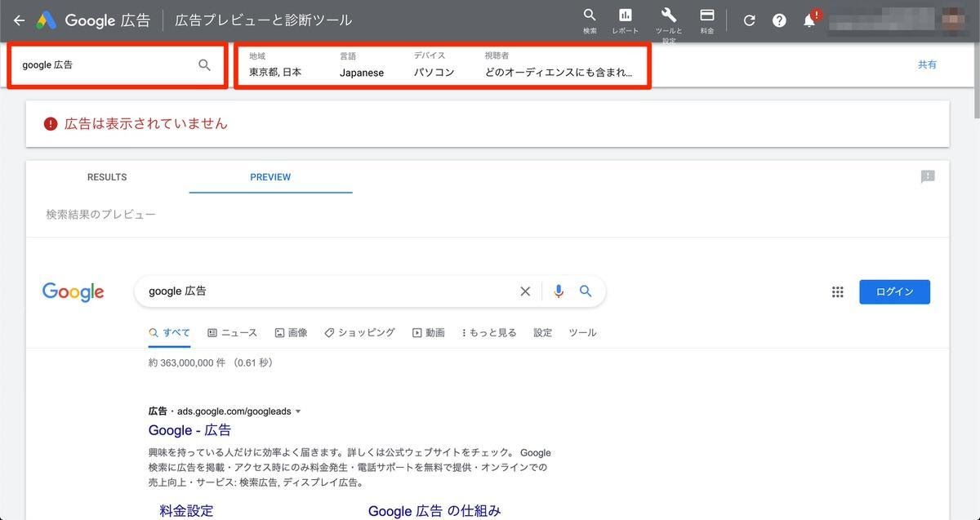980x520 pixels.
Task: Click the 広告は表示されていません message
Action: coord(146,124)
